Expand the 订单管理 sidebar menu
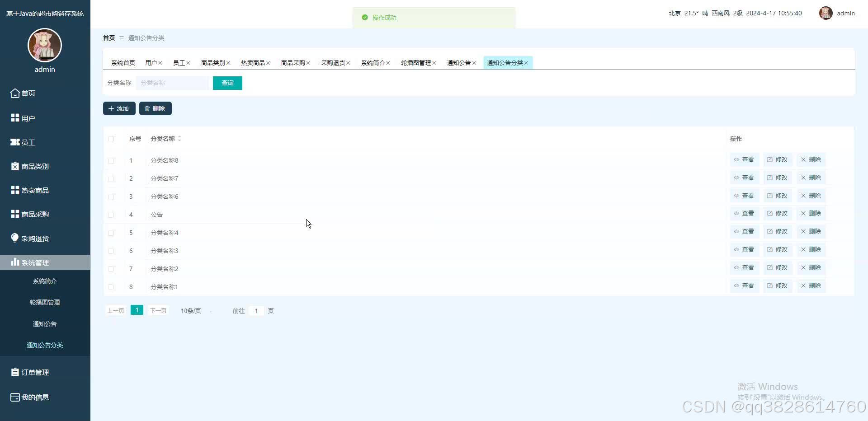Image resolution: width=868 pixels, height=421 pixels. [x=45, y=372]
